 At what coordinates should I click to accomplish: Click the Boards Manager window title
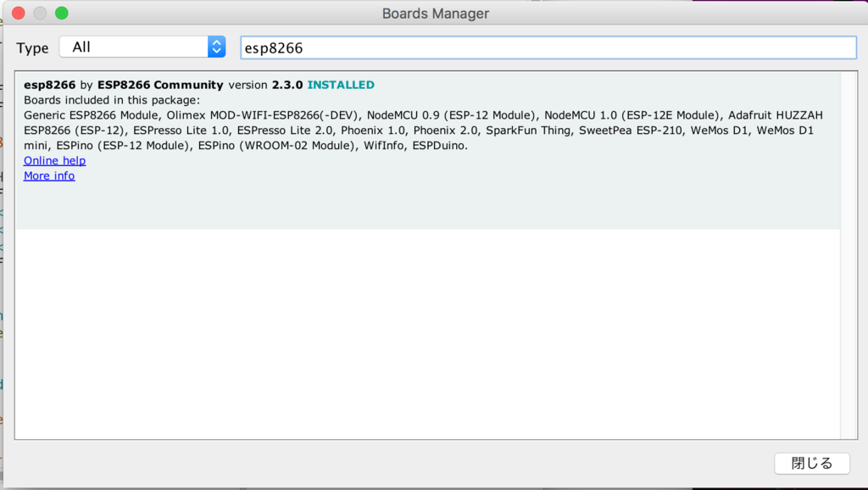coord(436,14)
